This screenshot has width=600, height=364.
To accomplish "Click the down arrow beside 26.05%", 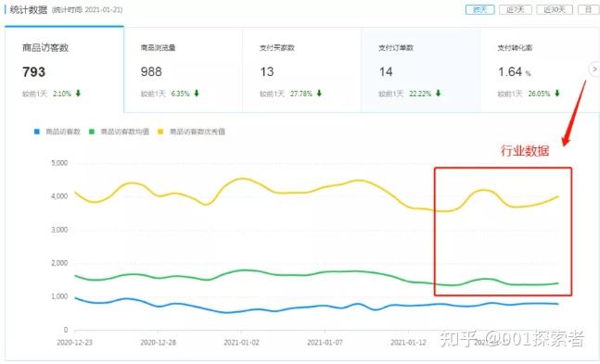I will point(557,94).
